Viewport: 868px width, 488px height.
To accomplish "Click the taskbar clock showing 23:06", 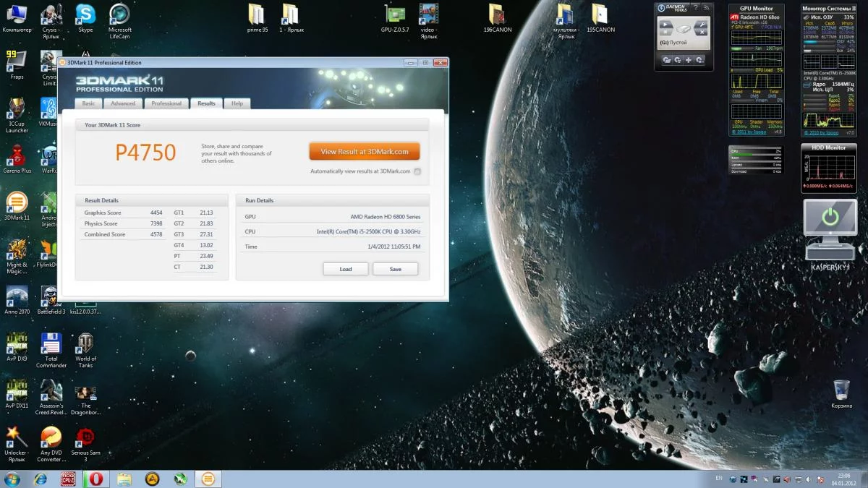I will 843,479.
